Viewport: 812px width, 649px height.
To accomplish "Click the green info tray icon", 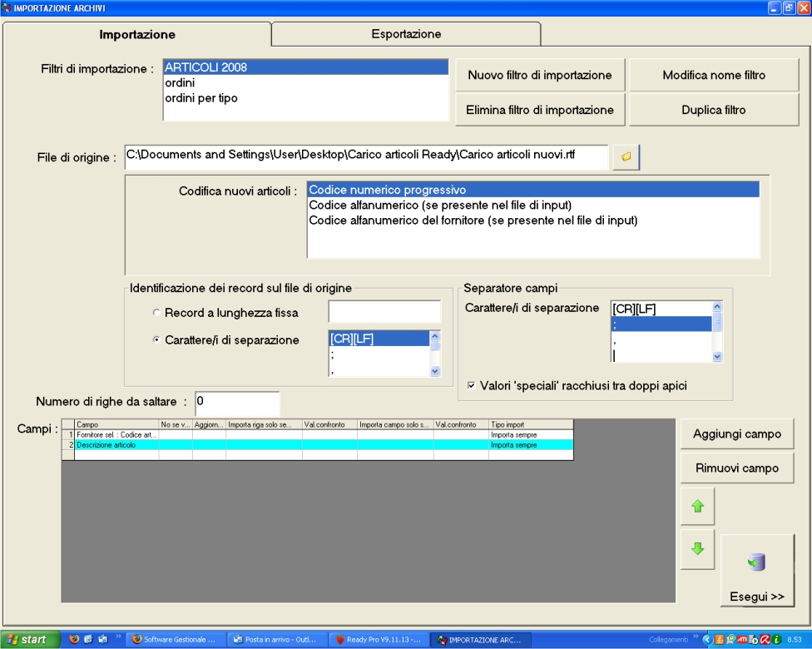I will click(776, 640).
